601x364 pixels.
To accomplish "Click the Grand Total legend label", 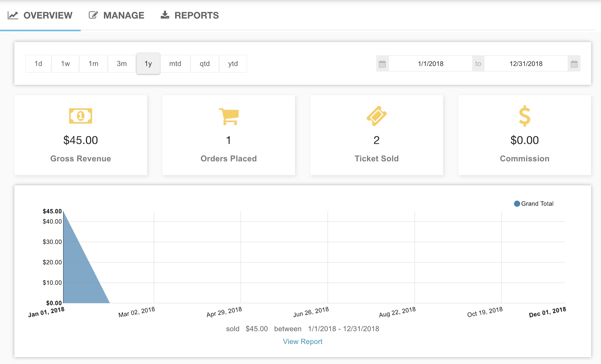I will pyautogui.click(x=537, y=204).
